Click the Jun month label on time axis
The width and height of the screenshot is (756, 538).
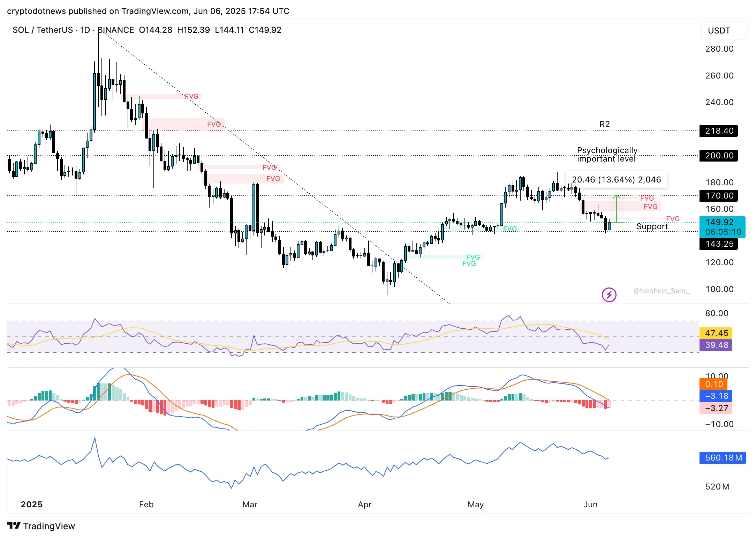coord(590,505)
